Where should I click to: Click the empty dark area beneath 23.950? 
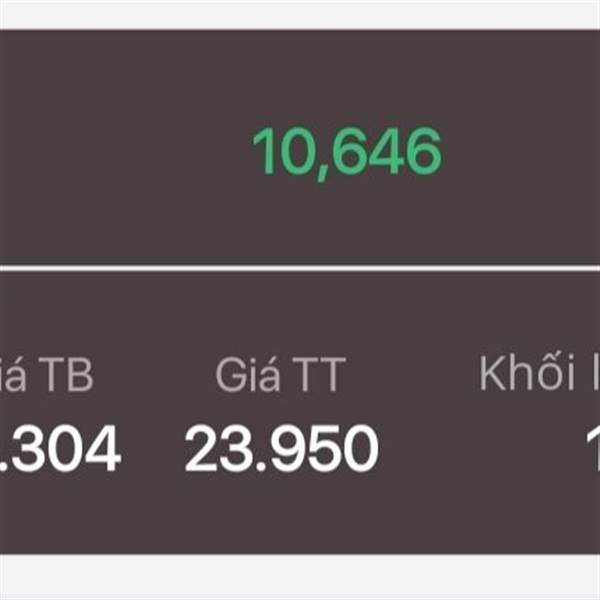click(282, 513)
